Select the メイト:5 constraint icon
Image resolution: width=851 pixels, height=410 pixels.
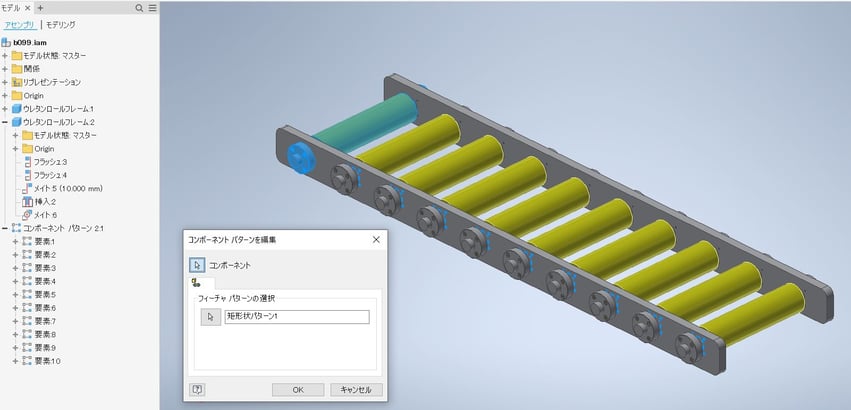coord(27,188)
